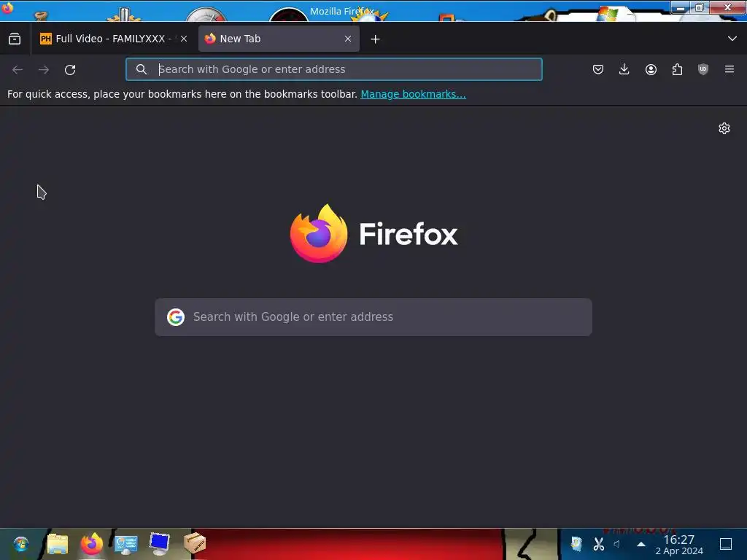Switch to the Full Video tab
747x560 pixels.
pos(113,39)
